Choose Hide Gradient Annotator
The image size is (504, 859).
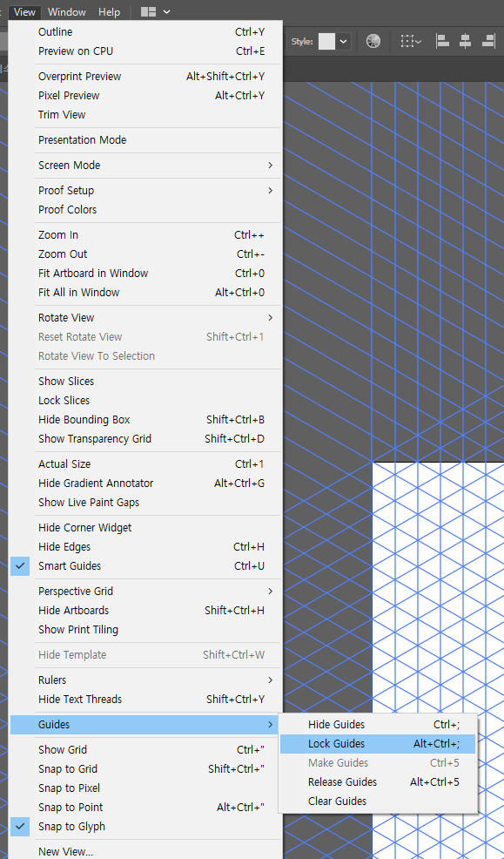pos(146,484)
